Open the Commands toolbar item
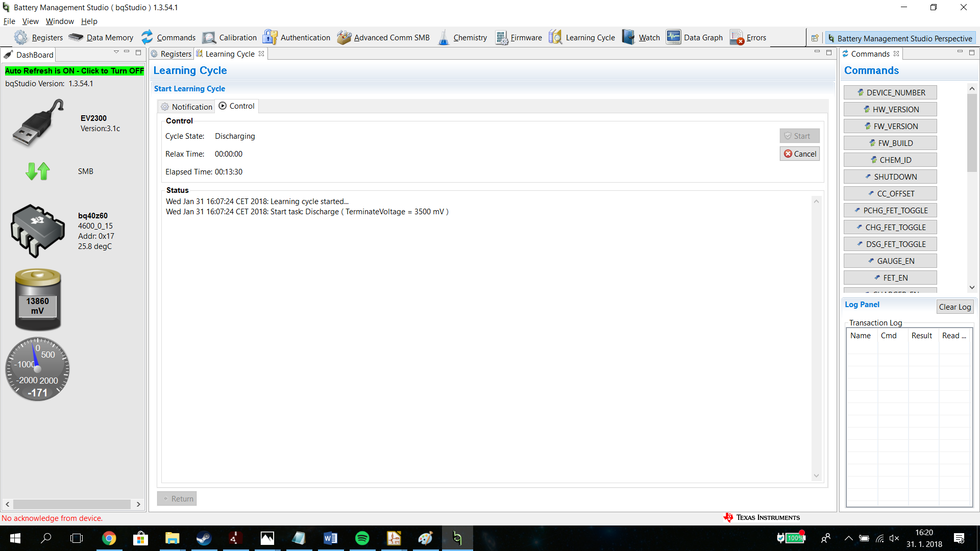The image size is (980, 551). pos(168,37)
